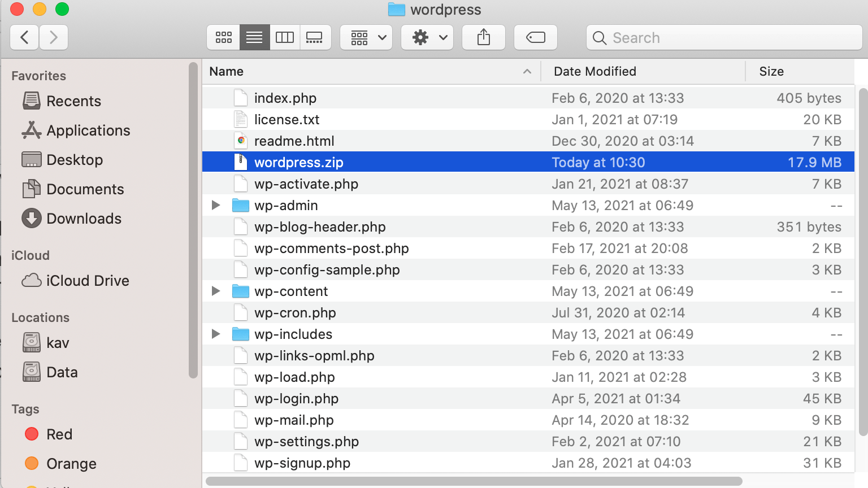
Task: Select the wp-admin folder icon
Action: 241,206
